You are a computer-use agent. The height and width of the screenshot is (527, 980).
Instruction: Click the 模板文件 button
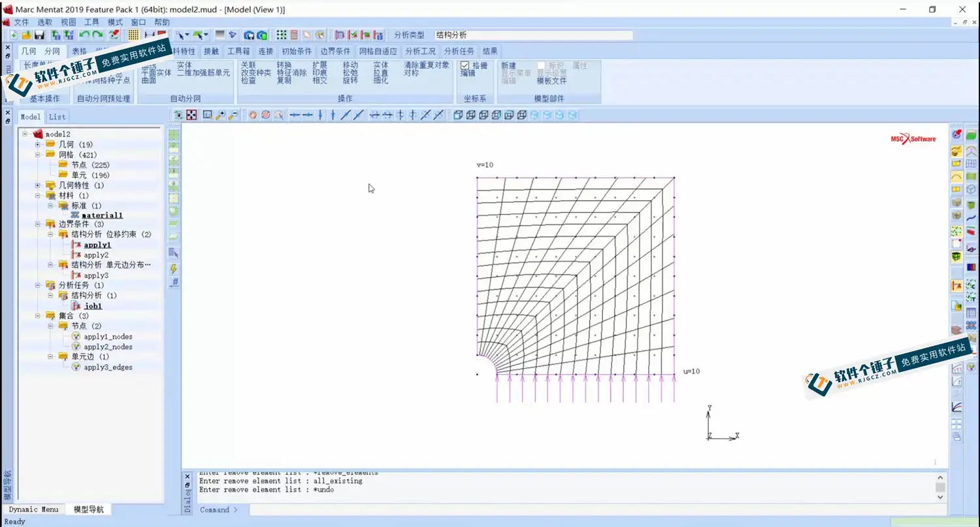click(x=552, y=80)
